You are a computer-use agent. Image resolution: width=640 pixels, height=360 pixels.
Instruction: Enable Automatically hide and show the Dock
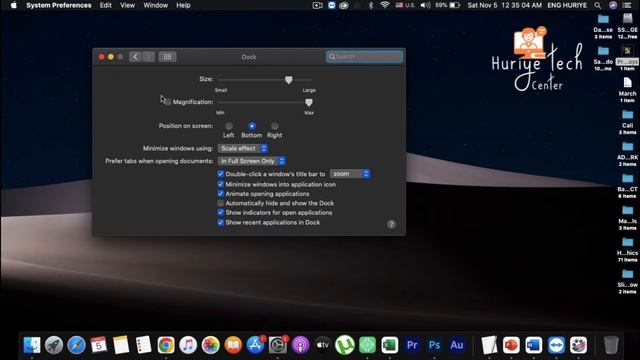coord(220,203)
